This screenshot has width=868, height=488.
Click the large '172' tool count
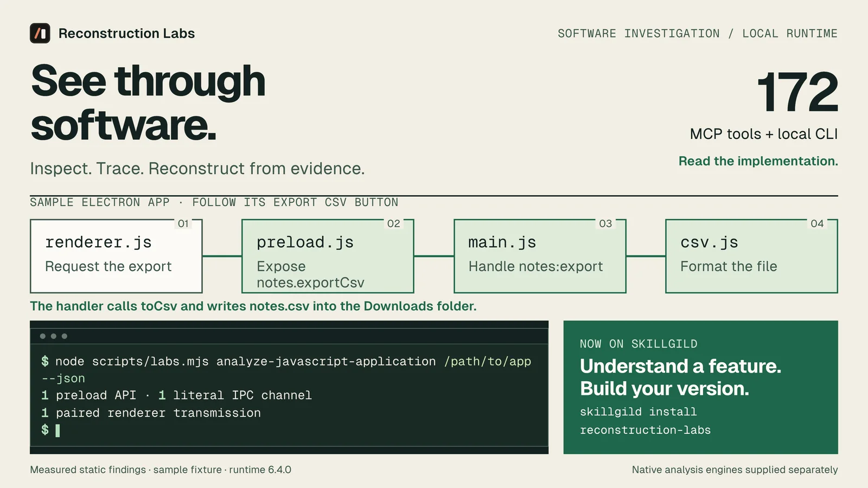point(797,92)
